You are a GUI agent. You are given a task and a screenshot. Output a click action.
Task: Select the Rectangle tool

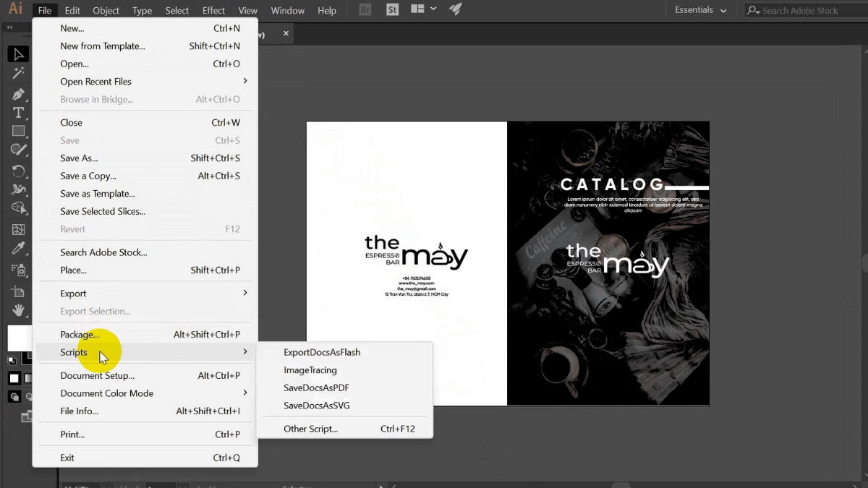[18, 132]
